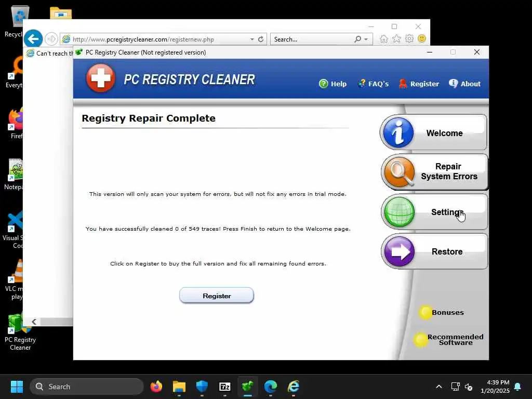
Task: Click the About info bubble icon
Action: tap(453, 84)
